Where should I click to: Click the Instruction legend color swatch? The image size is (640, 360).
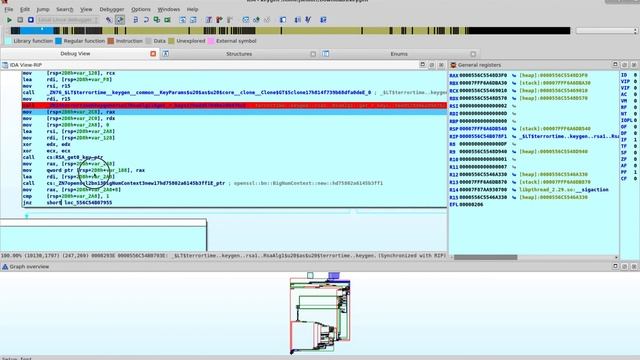tap(111, 41)
